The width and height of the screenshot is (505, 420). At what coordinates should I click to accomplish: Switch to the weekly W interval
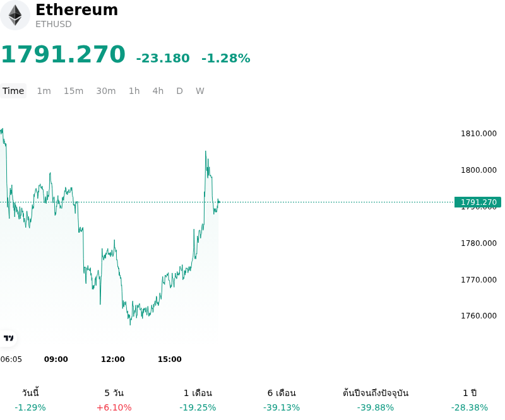point(199,91)
